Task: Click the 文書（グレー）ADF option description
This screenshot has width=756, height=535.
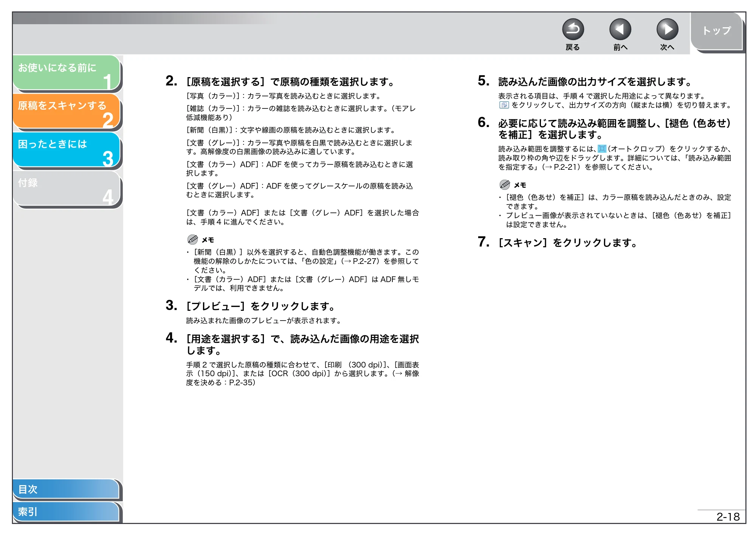Action: [x=299, y=190]
